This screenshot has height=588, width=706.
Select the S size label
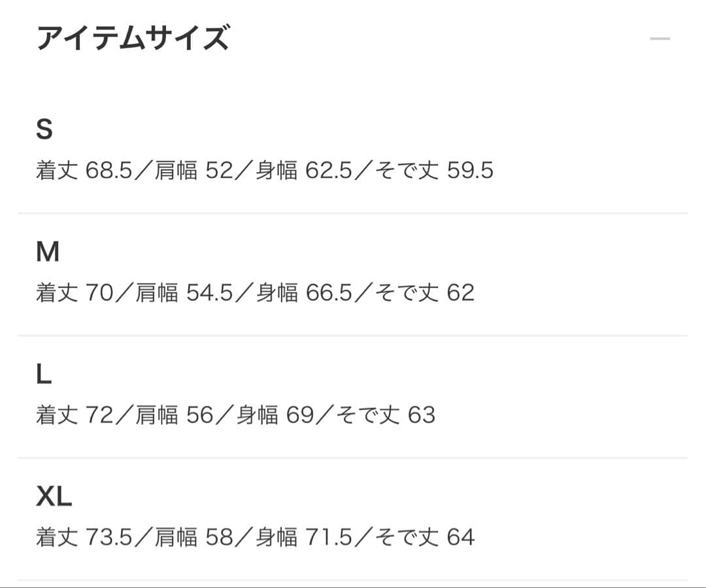click(44, 130)
